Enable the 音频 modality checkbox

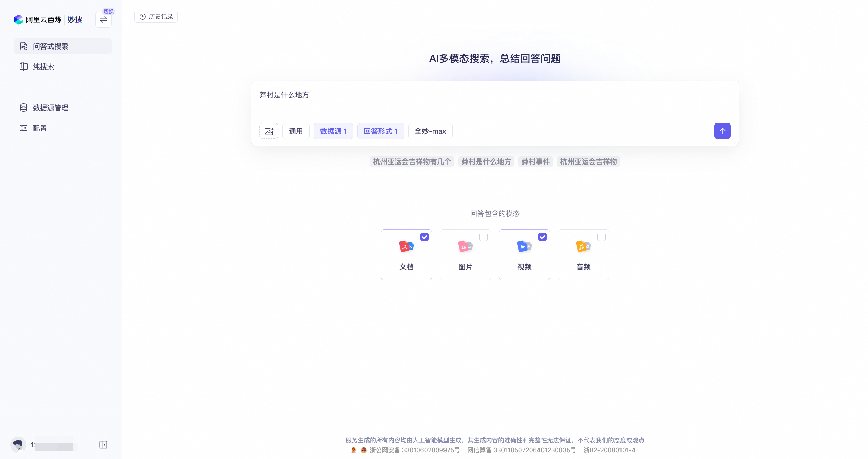601,237
